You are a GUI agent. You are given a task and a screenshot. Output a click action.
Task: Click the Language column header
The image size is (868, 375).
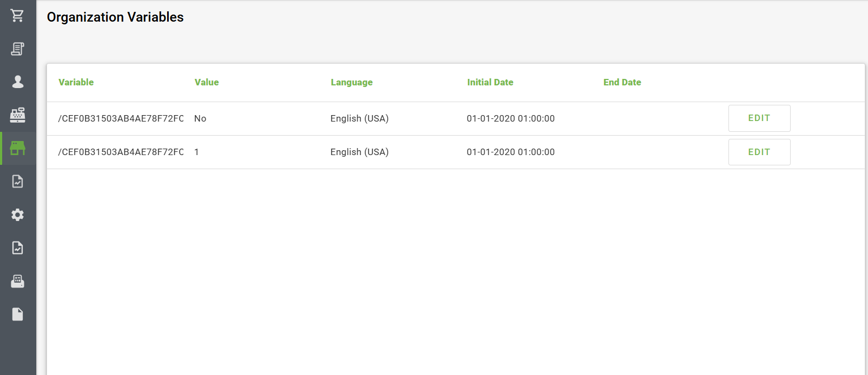pyautogui.click(x=352, y=82)
